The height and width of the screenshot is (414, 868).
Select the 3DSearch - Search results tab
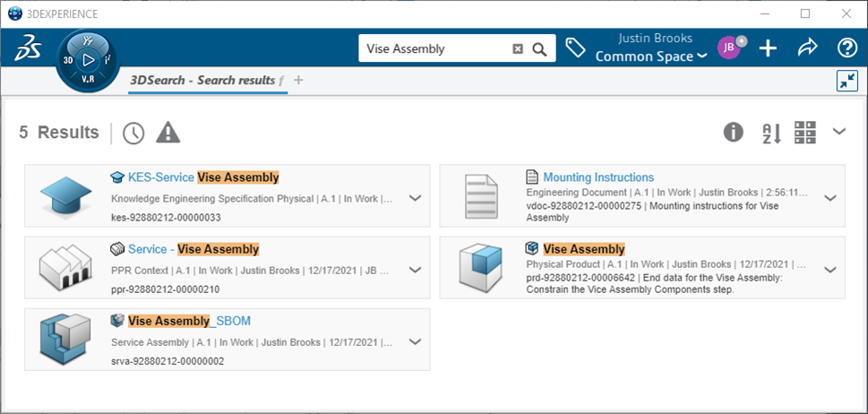click(x=202, y=81)
